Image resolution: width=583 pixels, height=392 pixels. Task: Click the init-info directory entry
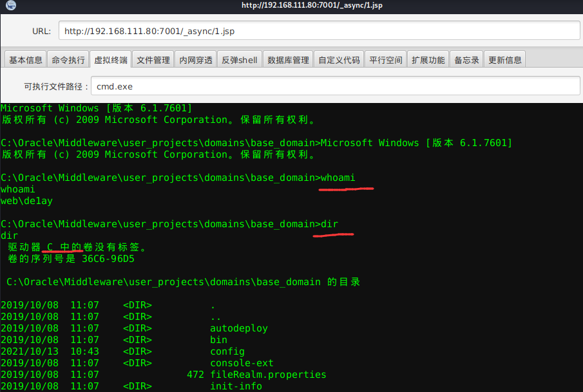(x=236, y=386)
